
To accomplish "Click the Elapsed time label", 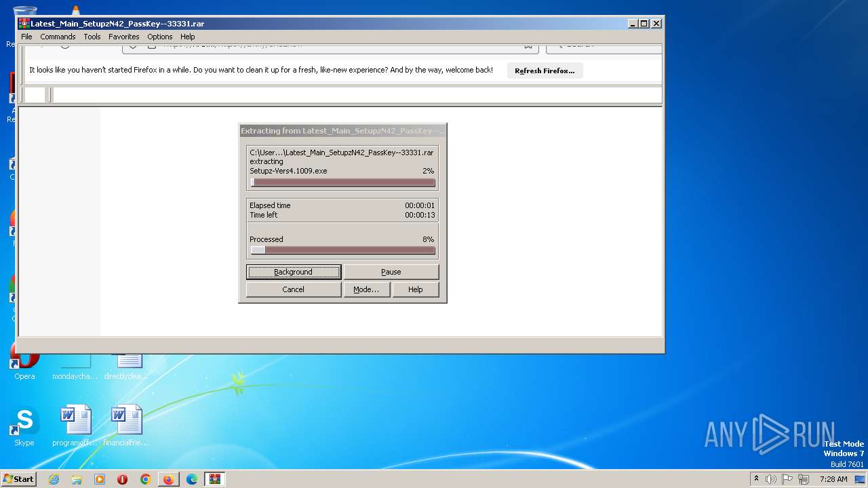I will tap(270, 205).
